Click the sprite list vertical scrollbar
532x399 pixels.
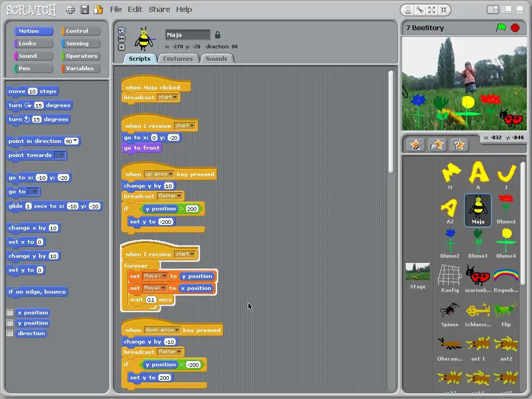coord(524,222)
